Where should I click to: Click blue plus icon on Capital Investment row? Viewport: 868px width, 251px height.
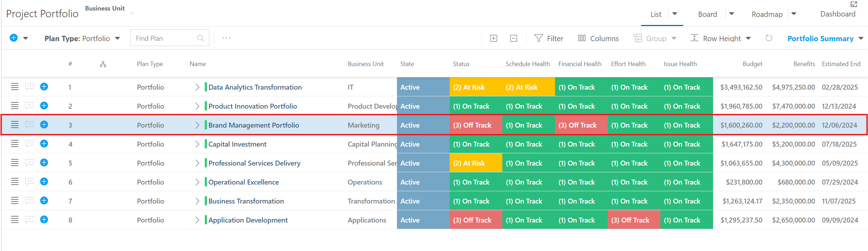[x=44, y=143]
